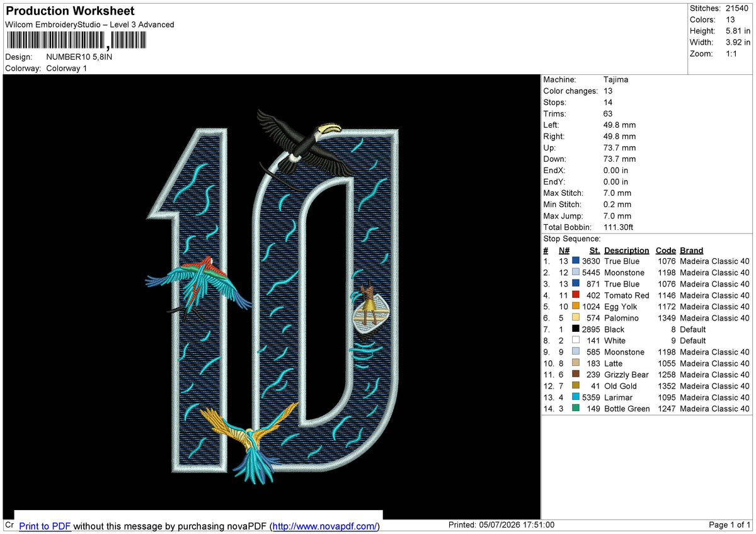Click the 'St.' column header
This screenshot has height=534, width=756.
pos(595,250)
